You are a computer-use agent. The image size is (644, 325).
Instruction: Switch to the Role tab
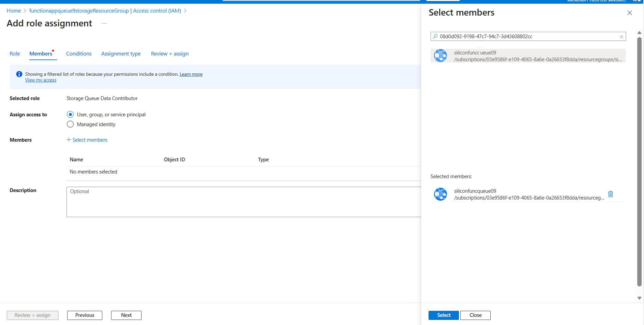[15, 54]
